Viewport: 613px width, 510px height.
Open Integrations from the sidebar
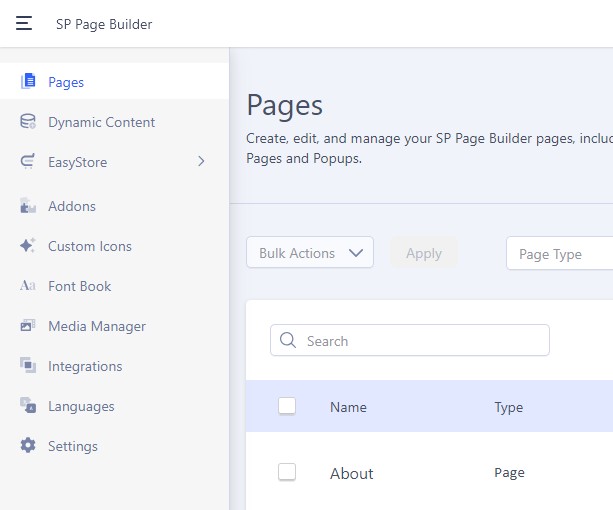click(85, 366)
